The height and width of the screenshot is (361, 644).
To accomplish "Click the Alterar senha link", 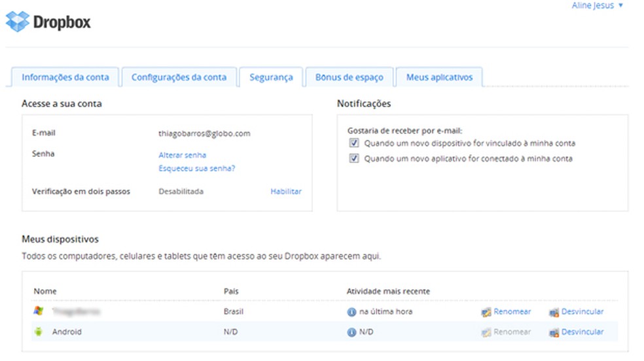I will coord(183,155).
